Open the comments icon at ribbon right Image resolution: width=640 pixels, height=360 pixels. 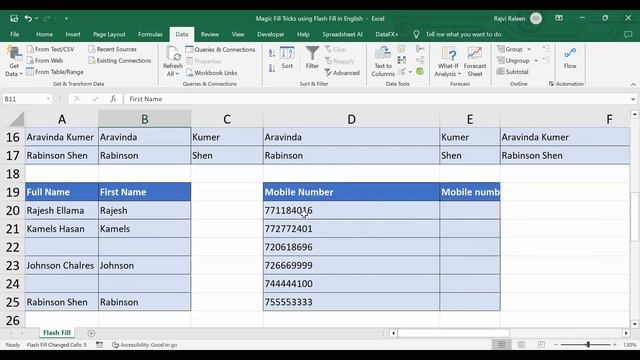point(628,34)
